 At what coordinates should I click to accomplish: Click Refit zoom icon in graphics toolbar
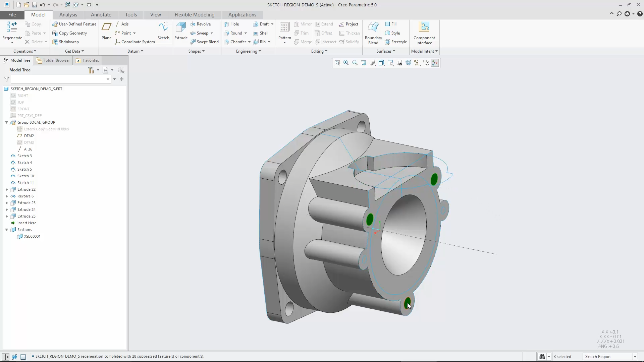point(337,63)
